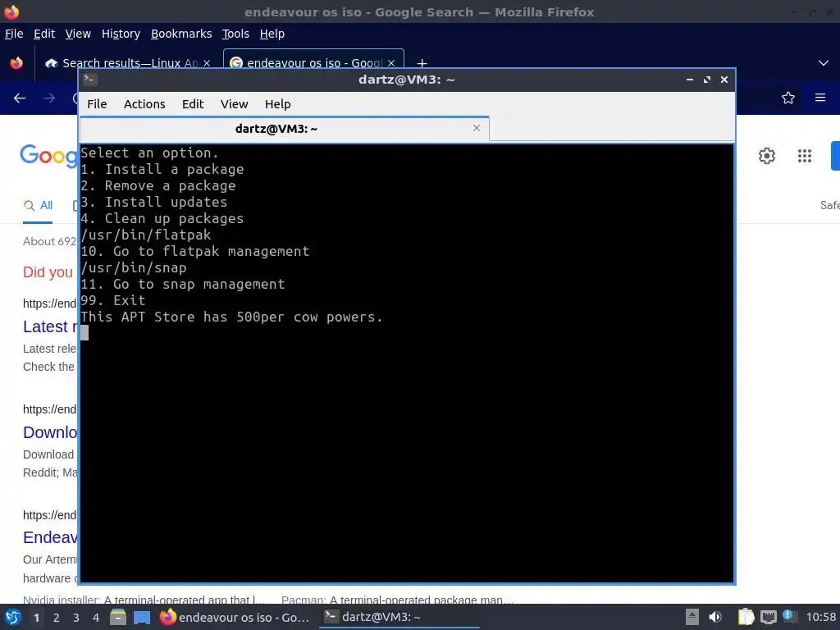Screen dimensions: 840x630
Task: Switch to desktop workspace 2
Action: pos(57,618)
